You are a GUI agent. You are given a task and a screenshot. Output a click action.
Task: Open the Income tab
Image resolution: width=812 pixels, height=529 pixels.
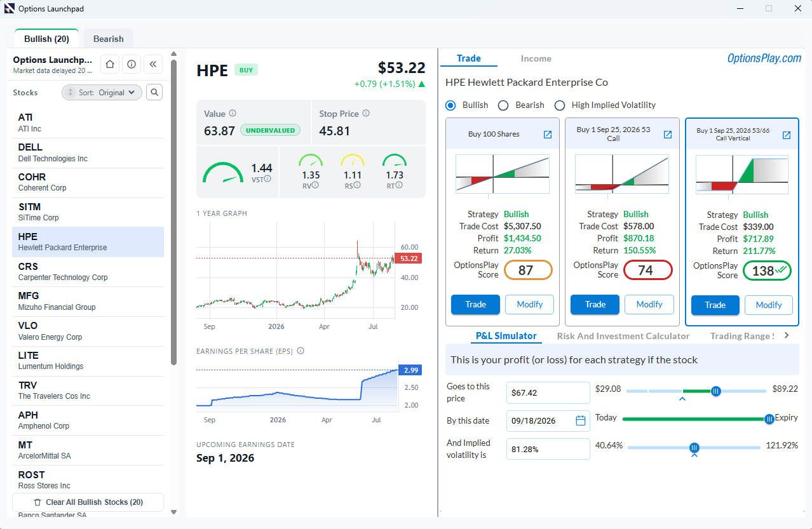(x=536, y=58)
